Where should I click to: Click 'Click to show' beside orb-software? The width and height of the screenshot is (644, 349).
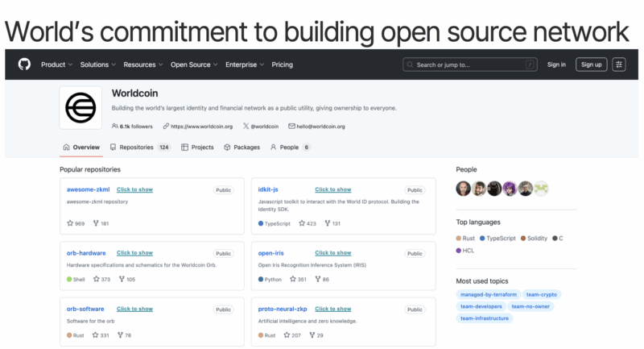[x=134, y=309]
